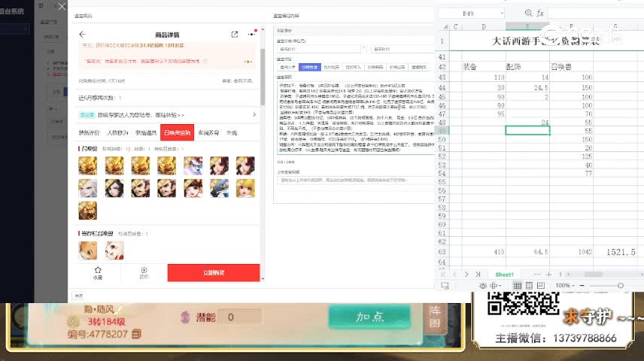Image resolution: width=644 pixels, height=361 pixels.
Task: Open the Sheet1 worksheet tab
Action: point(505,275)
